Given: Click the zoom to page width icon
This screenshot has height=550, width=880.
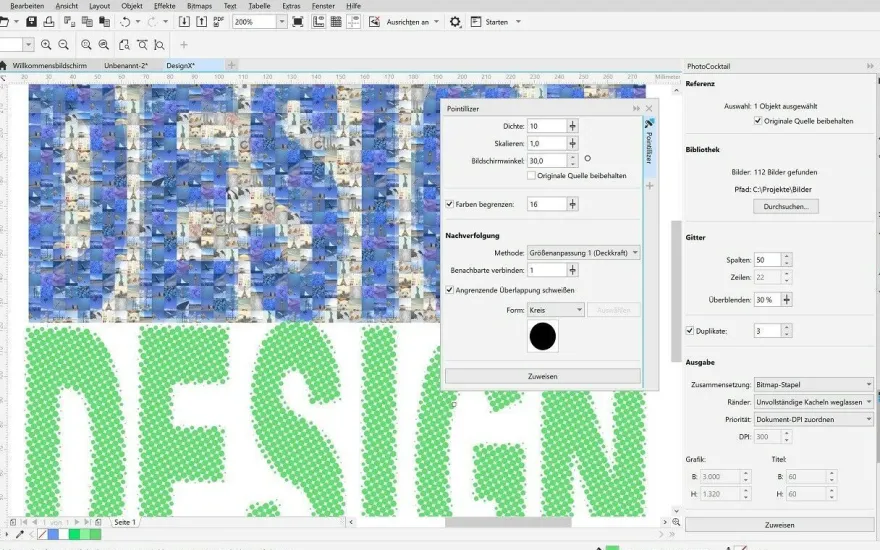Looking at the screenshot, I should point(142,45).
